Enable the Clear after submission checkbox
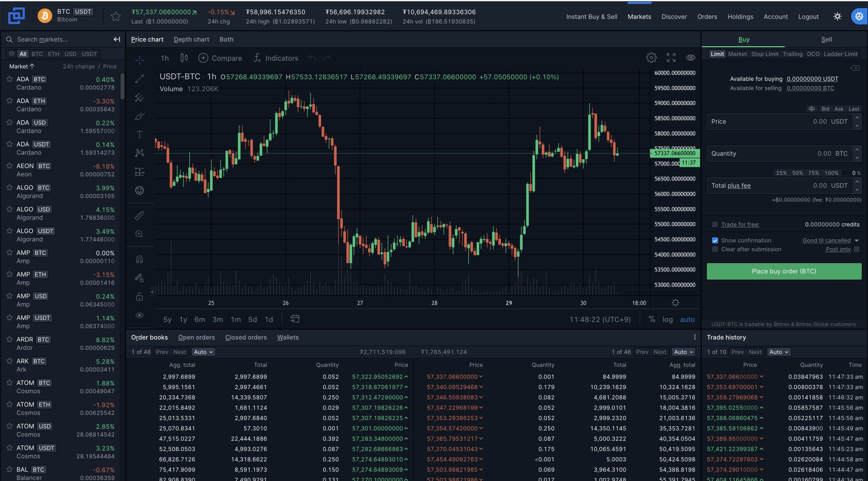 pyautogui.click(x=715, y=249)
